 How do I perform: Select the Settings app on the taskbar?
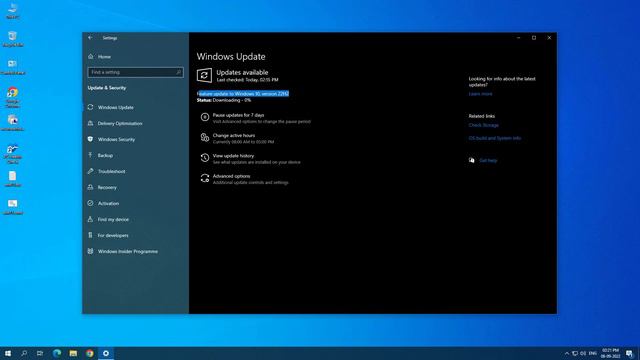106,353
